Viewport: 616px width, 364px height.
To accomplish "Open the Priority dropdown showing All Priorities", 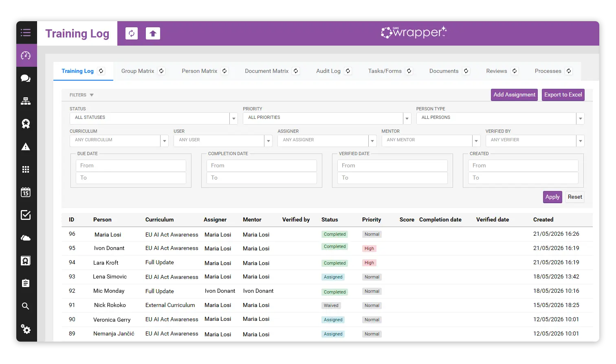I will [x=327, y=118].
